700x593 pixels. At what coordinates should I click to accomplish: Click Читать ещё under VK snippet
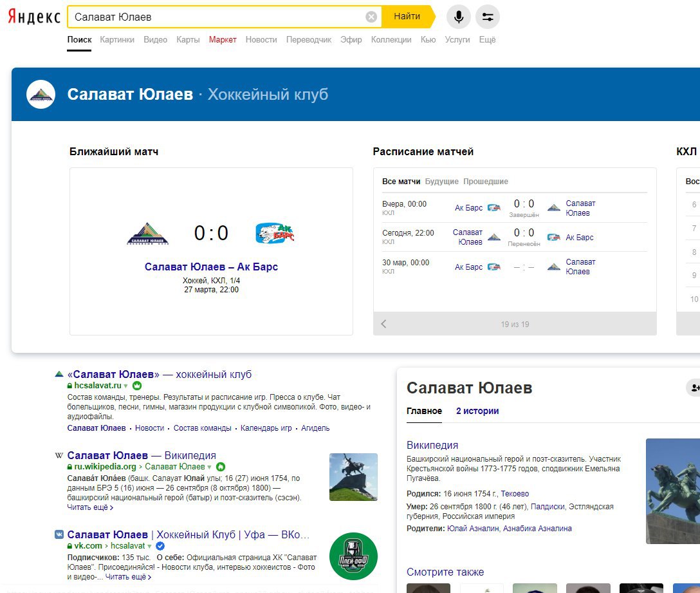[128, 577]
